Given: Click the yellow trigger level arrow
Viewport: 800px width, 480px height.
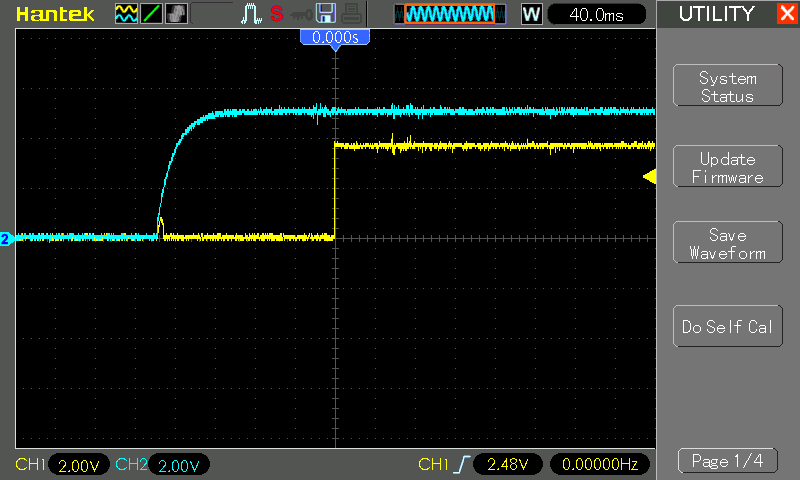Looking at the screenshot, I should coord(648,177).
